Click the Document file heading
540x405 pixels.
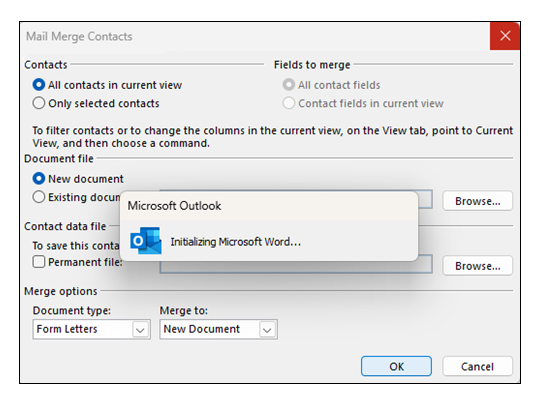click(x=59, y=159)
